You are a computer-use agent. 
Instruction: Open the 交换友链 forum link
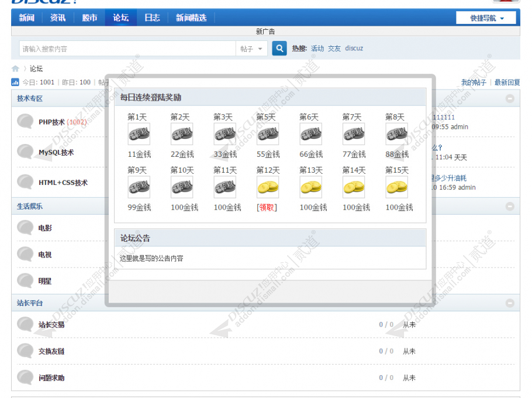(x=51, y=351)
